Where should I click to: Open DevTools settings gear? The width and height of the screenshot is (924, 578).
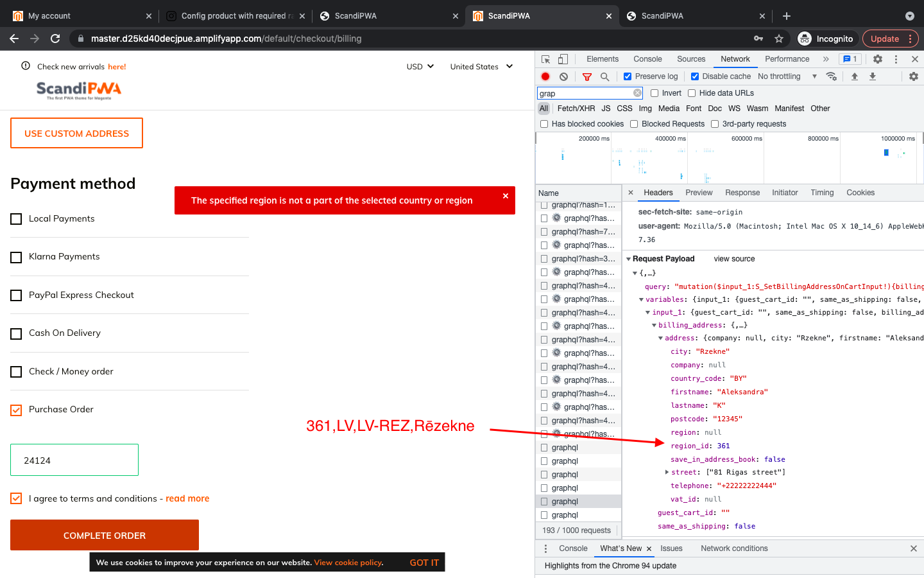tap(878, 59)
